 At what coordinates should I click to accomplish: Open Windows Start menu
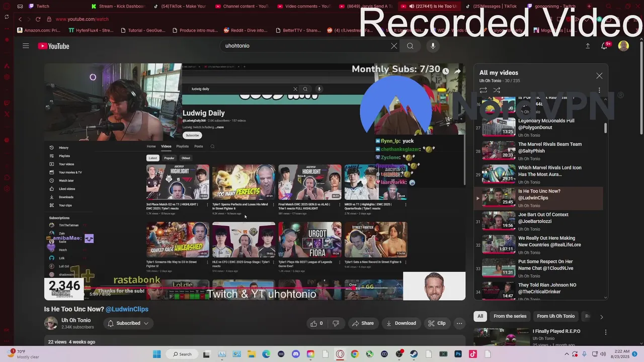point(157,354)
